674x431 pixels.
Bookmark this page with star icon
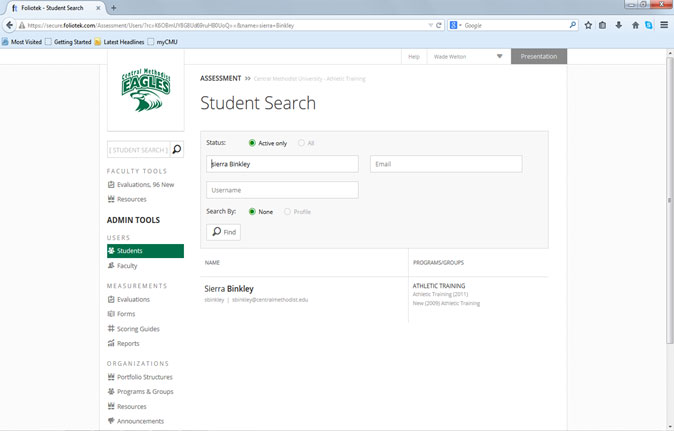pyautogui.click(x=588, y=25)
